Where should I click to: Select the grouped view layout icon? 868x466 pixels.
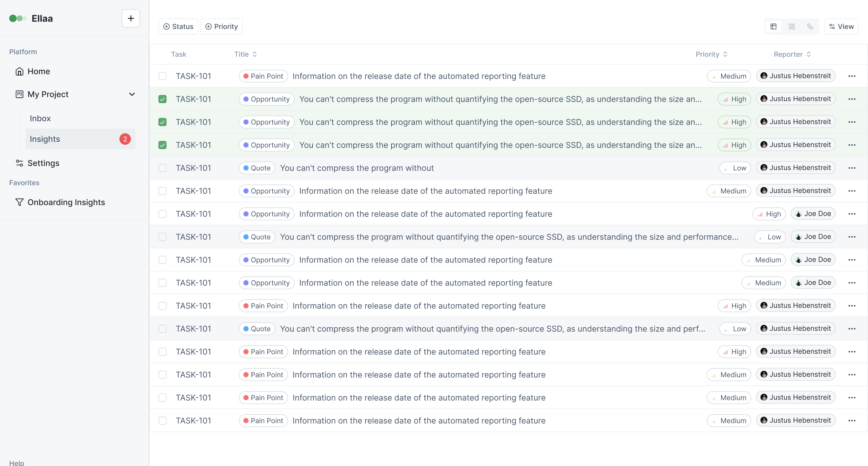click(x=810, y=26)
